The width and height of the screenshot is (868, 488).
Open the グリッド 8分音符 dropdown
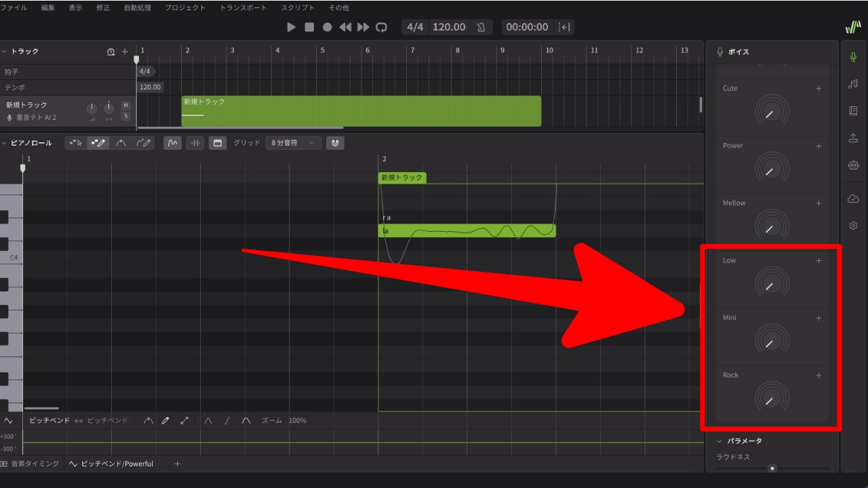pos(294,143)
